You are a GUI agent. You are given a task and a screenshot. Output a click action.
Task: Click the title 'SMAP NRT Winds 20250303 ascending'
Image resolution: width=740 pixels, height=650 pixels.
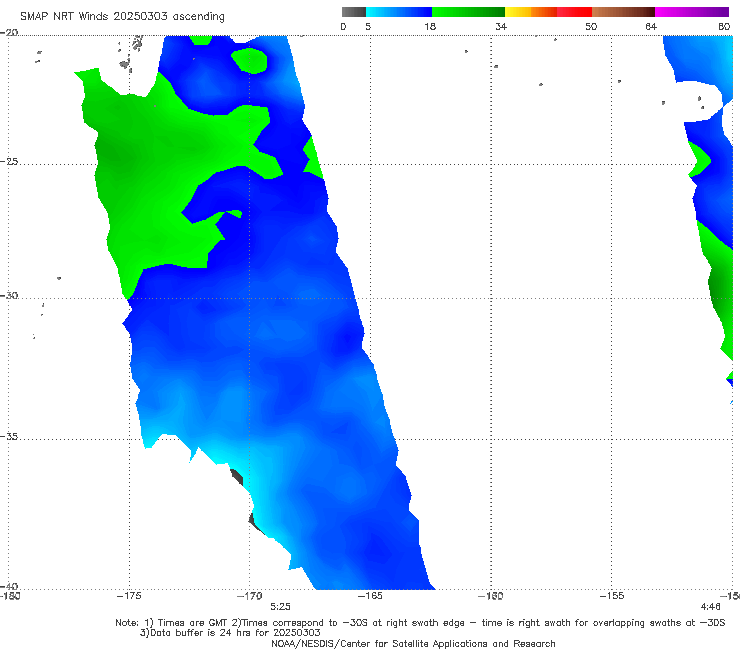[x=122, y=16]
